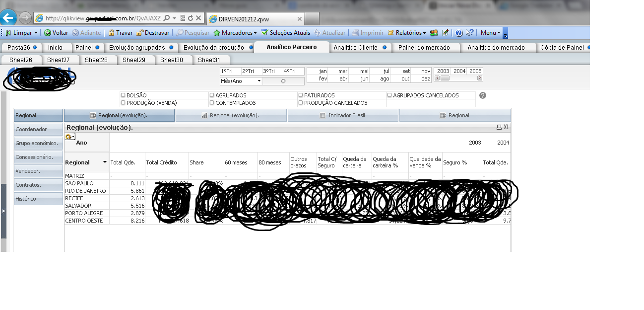The image size is (644, 310).
Task: Click Pesquisar in the toolbar
Action: click(193, 33)
